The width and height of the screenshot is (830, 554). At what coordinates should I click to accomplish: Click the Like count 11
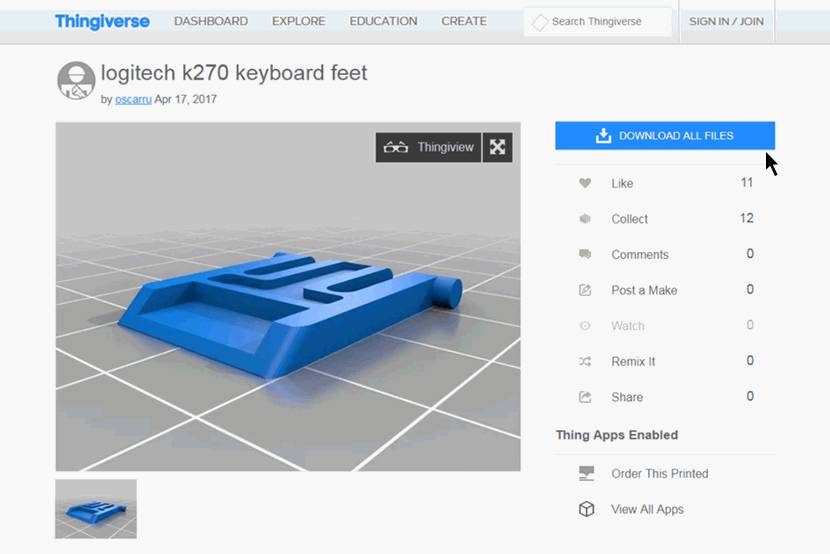[747, 183]
